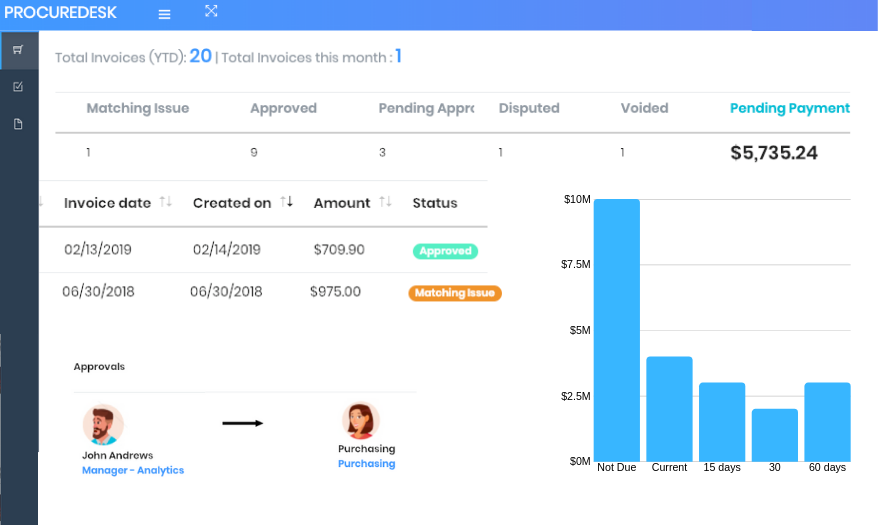Open the Disputed tab
Screen dimensions: 878x527
pos(529,108)
